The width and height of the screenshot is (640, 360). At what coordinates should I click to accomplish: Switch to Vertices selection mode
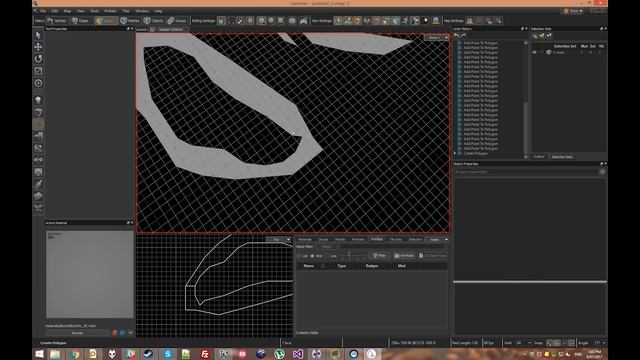pos(57,20)
